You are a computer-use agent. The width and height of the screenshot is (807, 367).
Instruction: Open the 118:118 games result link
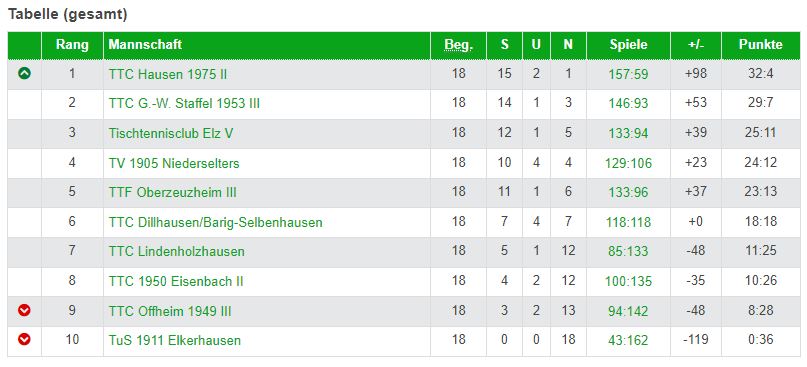coord(628,222)
